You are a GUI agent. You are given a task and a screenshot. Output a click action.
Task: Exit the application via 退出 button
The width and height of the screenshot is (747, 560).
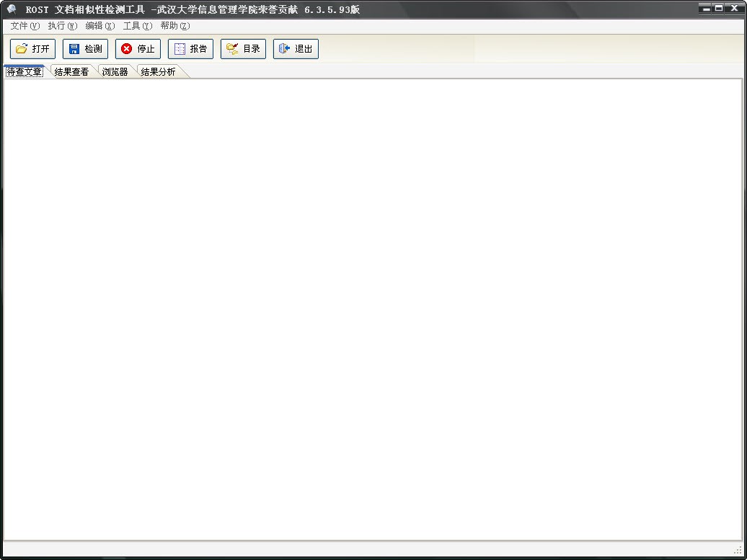coord(296,48)
